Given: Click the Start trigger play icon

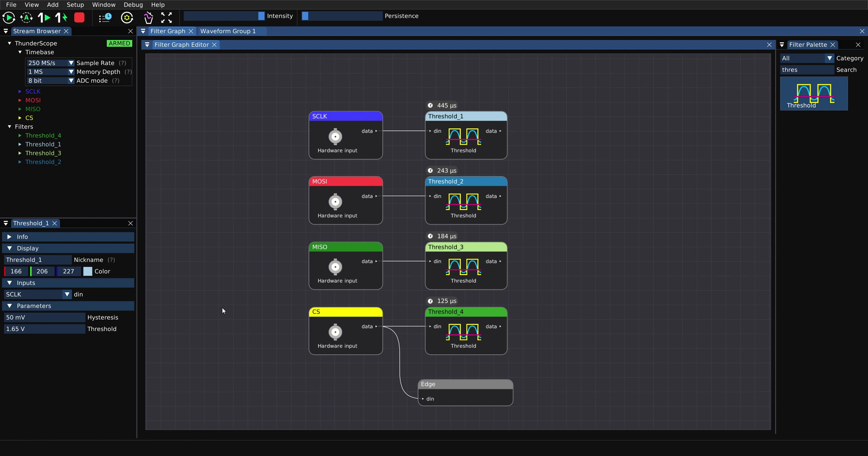Looking at the screenshot, I should tap(9, 18).
